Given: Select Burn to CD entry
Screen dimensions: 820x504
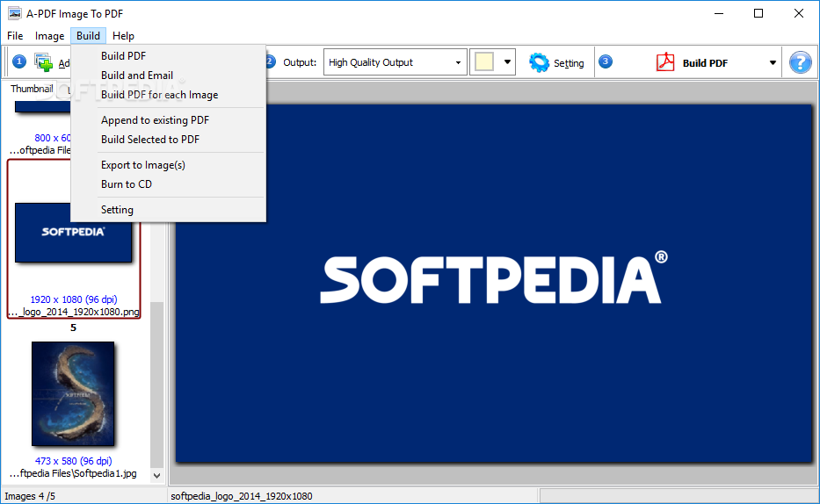Looking at the screenshot, I should [x=169, y=184].
